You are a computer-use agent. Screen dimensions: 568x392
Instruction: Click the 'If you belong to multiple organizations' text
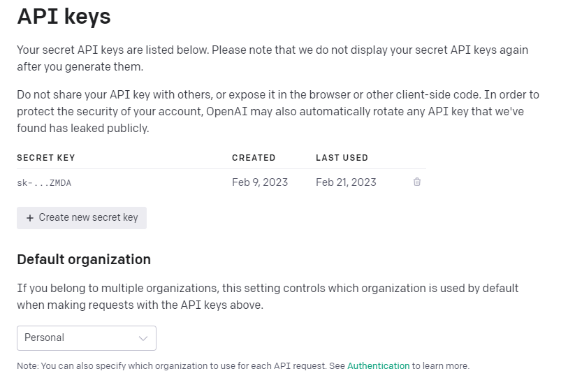(268, 297)
